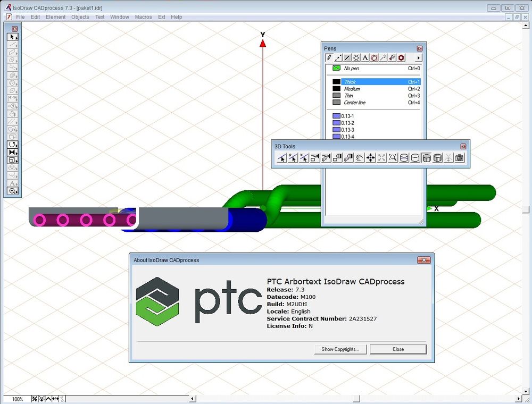Select the Thin pen entry
This screenshot has width=532, height=404.
(x=376, y=96)
